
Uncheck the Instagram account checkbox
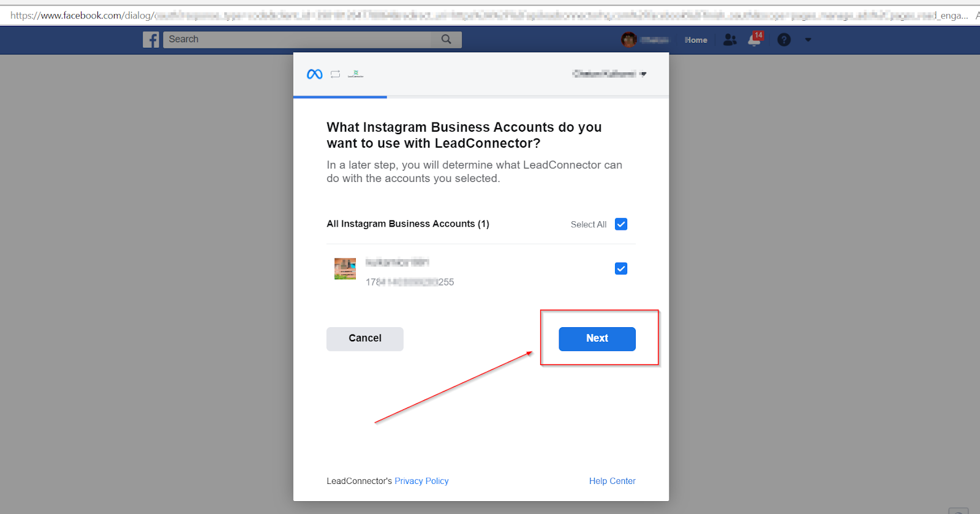pyautogui.click(x=621, y=268)
